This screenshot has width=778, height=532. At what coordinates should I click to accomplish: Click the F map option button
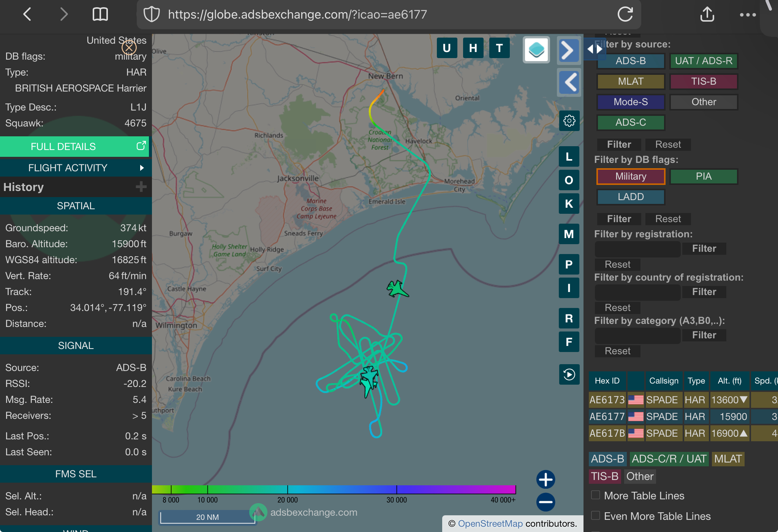tap(569, 342)
